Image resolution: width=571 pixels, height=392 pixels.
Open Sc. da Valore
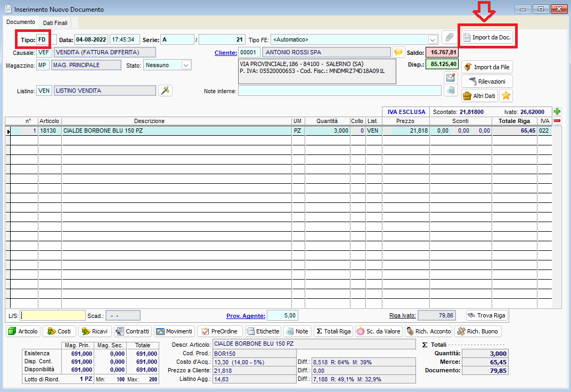click(x=378, y=331)
